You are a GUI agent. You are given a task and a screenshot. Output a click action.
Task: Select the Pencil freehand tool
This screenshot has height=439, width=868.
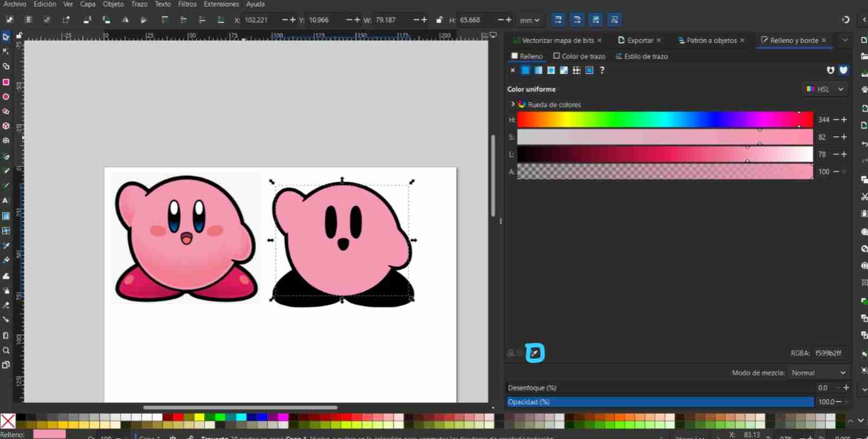point(6,171)
